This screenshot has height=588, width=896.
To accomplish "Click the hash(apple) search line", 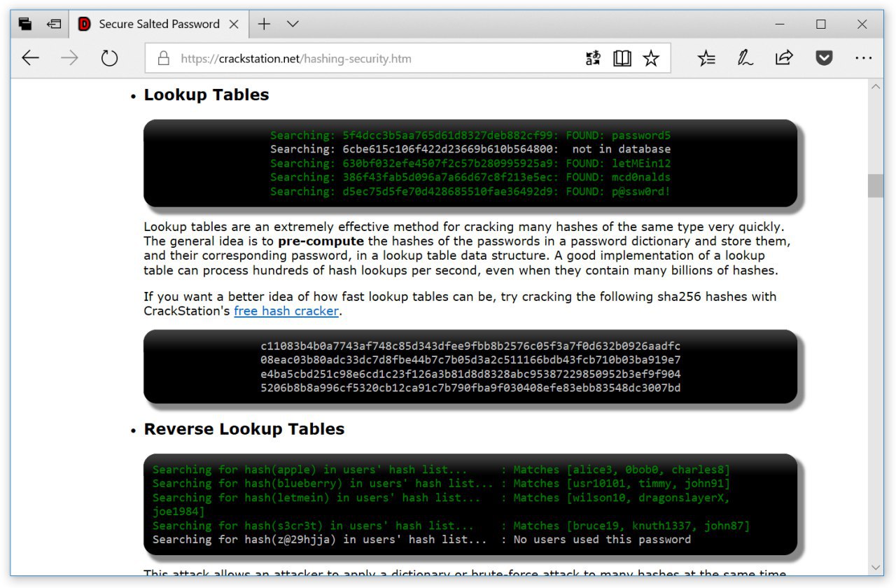I will 441,470.
